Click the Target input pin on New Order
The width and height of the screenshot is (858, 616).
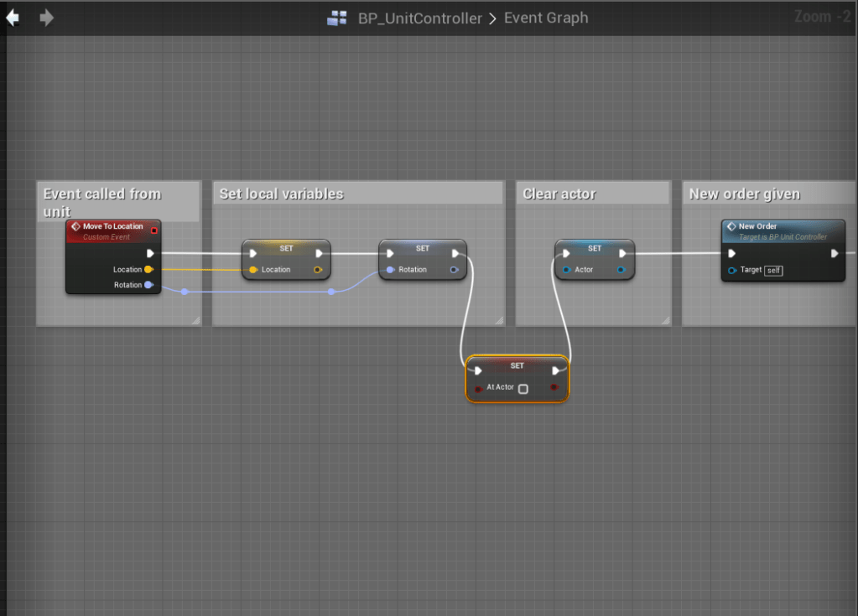[732, 270]
